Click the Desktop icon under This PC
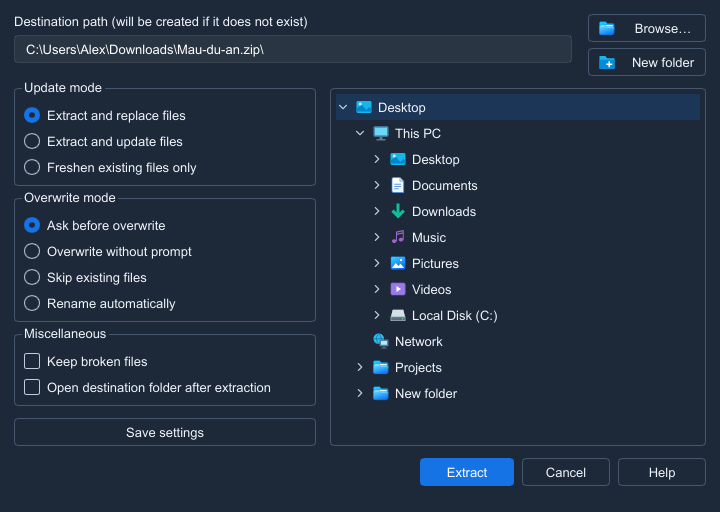The image size is (720, 512). coord(398,159)
